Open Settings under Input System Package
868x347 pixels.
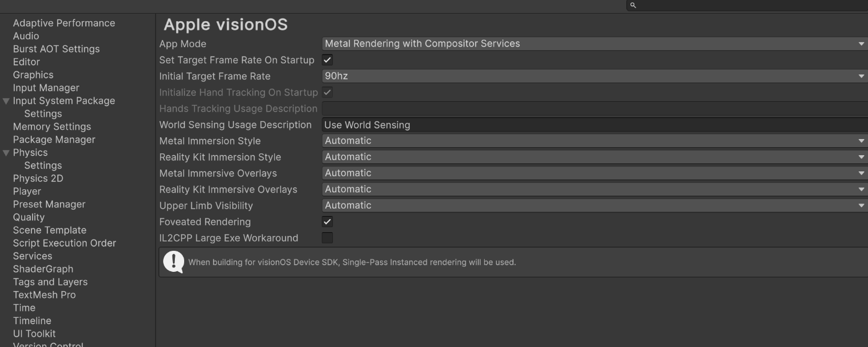point(43,114)
